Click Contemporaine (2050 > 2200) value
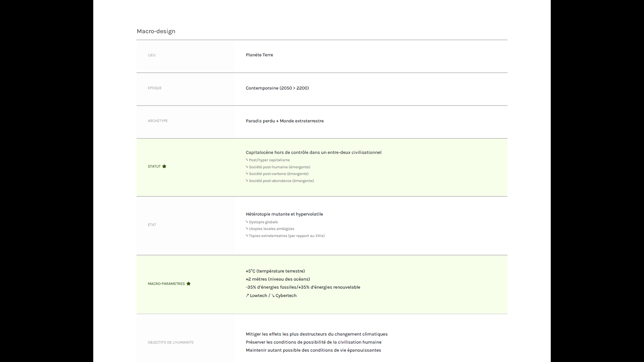This screenshot has height=362, width=644. tap(277, 88)
